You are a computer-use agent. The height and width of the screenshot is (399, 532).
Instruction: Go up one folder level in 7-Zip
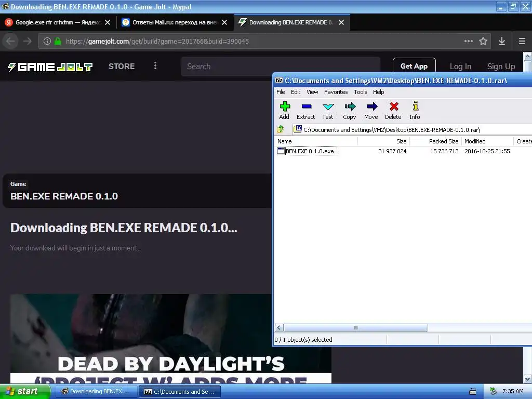[280, 129]
